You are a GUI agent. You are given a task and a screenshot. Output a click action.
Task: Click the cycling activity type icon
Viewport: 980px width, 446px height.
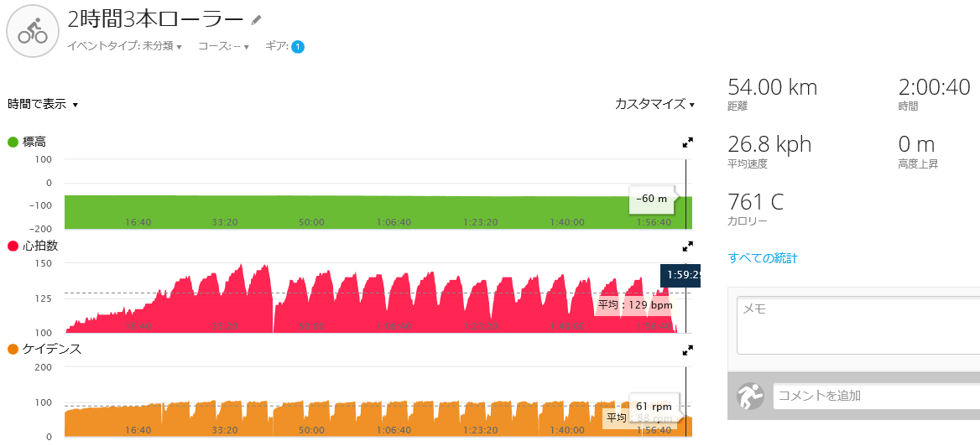click(x=32, y=32)
